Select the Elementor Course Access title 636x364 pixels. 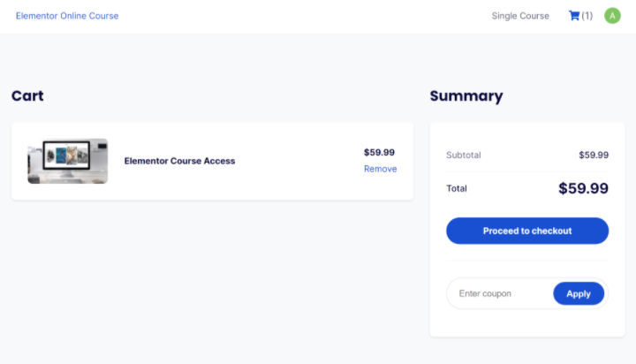[x=179, y=161]
